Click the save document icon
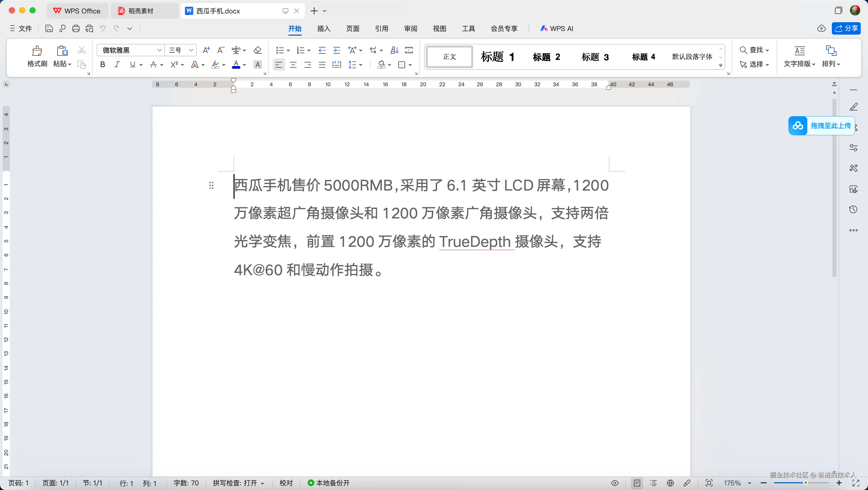This screenshot has width=868, height=490. pos(49,29)
